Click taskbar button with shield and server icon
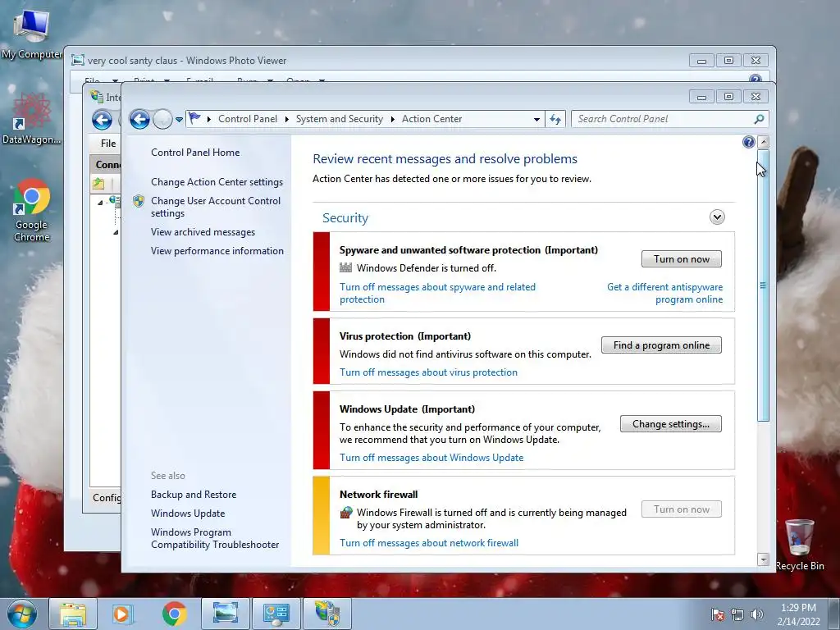Image resolution: width=840 pixels, height=630 pixels. pyautogui.click(x=327, y=614)
